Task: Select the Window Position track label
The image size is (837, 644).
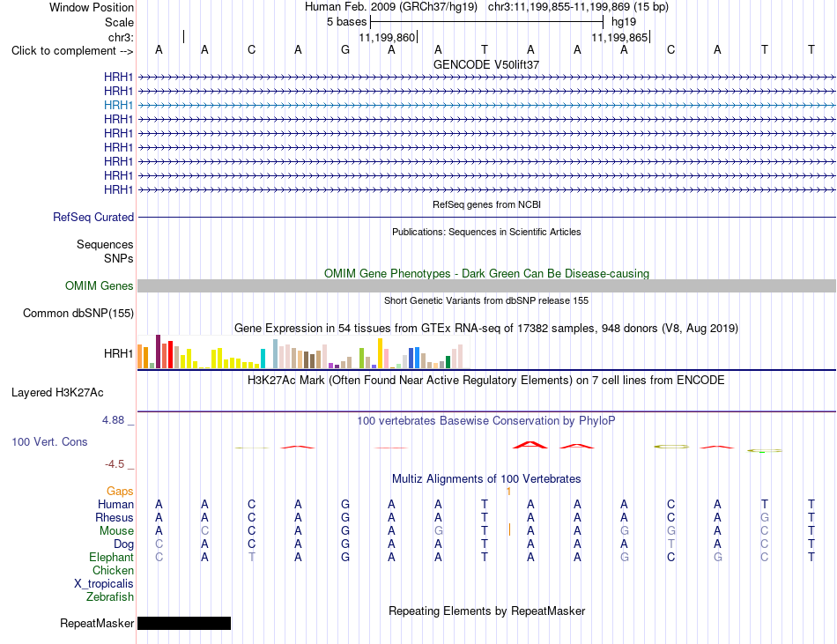Action: pos(92,7)
